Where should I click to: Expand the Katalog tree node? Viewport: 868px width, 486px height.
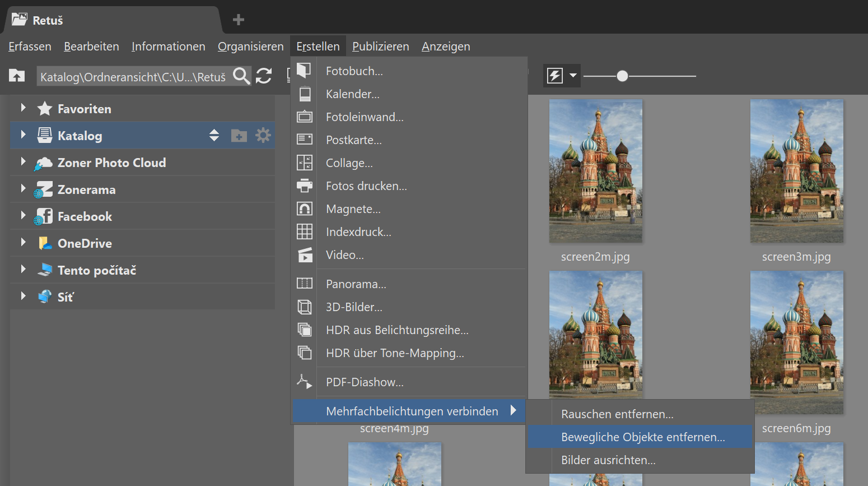pos(23,135)
